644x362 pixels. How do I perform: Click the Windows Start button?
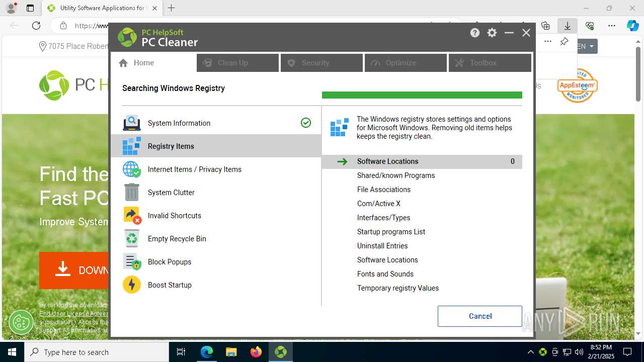[x=12, y=352]
